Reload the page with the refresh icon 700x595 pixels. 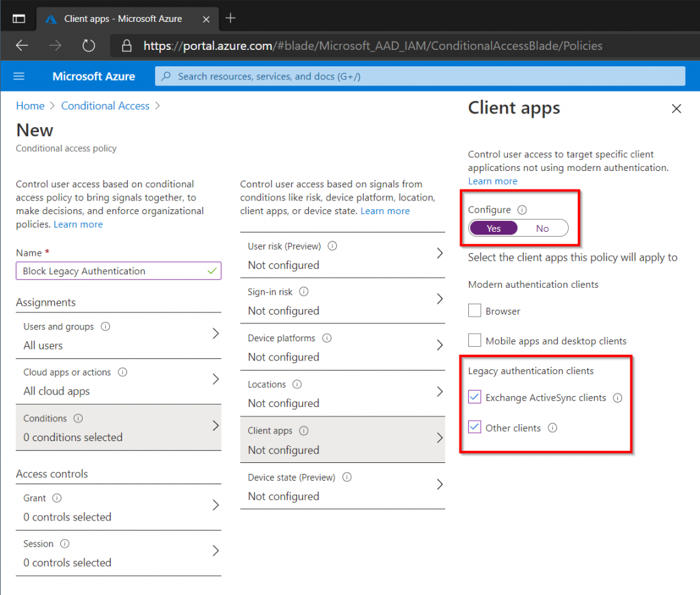coord(89,46)
